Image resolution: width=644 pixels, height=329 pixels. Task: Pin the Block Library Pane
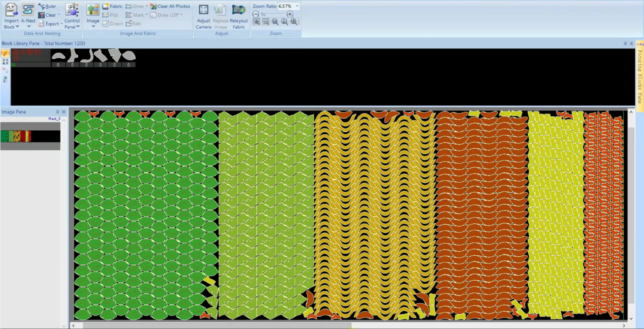[625, 43]
